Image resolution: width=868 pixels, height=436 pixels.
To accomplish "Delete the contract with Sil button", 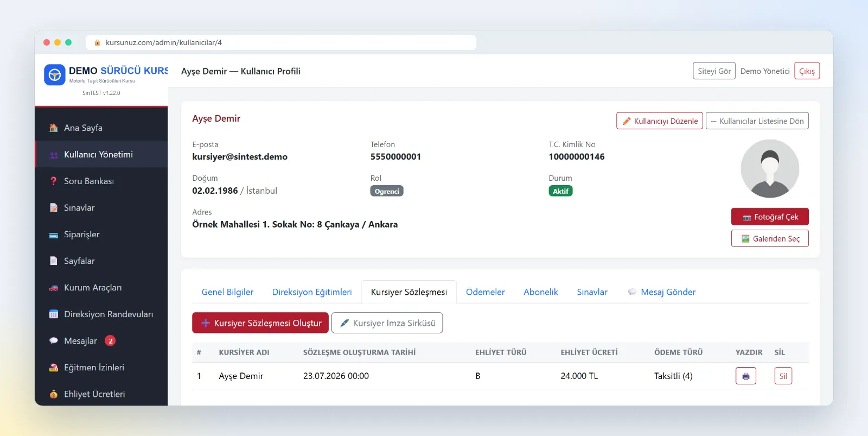I will (x=783, y=376).
